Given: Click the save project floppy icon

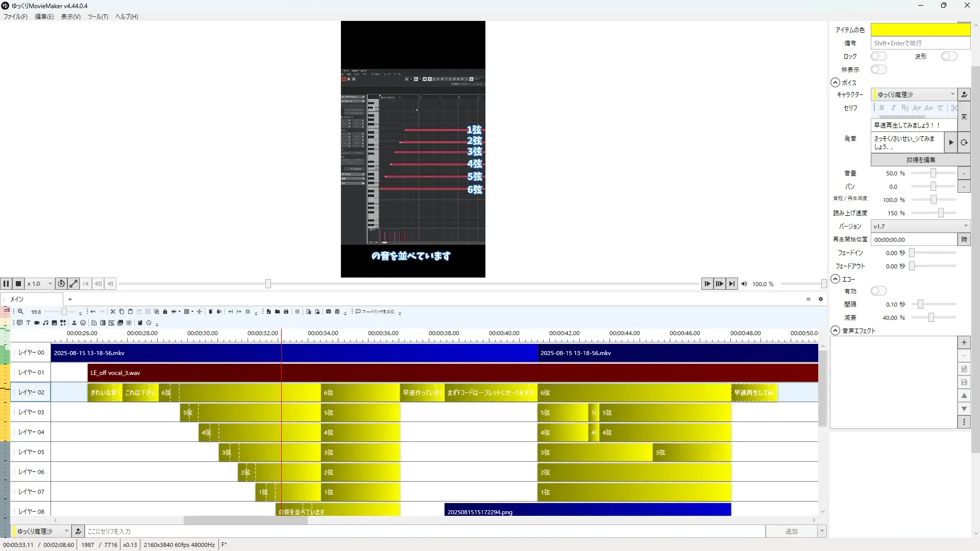Looking at the screenshot, I should pos(286,312).
